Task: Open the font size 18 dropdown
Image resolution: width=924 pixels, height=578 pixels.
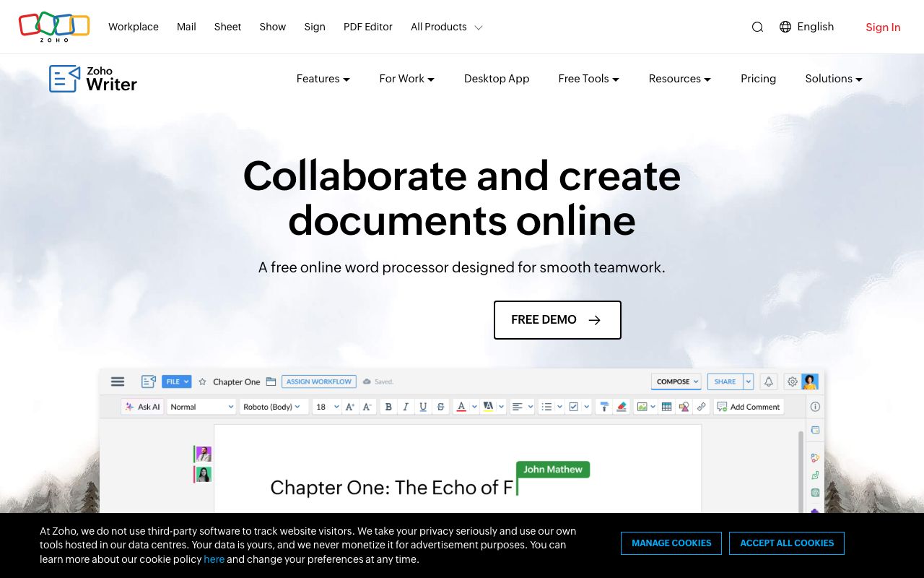Action: [327, 407]
